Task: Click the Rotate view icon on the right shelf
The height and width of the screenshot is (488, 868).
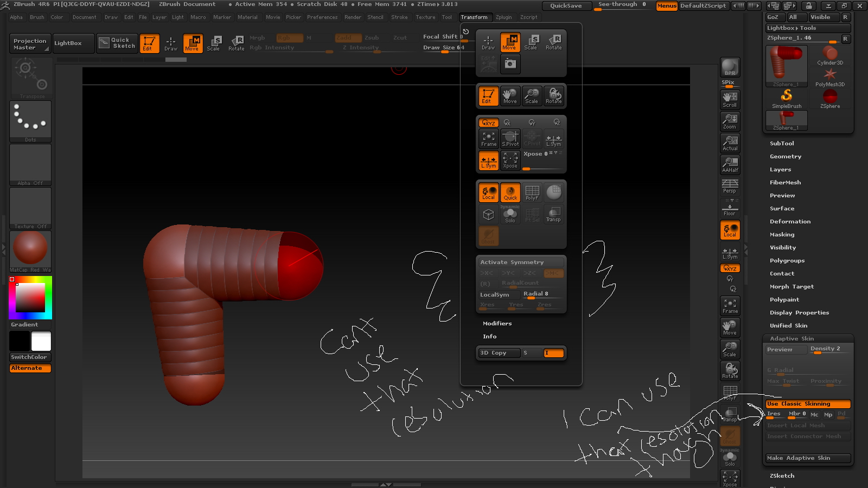Action: tap(730, 370)
